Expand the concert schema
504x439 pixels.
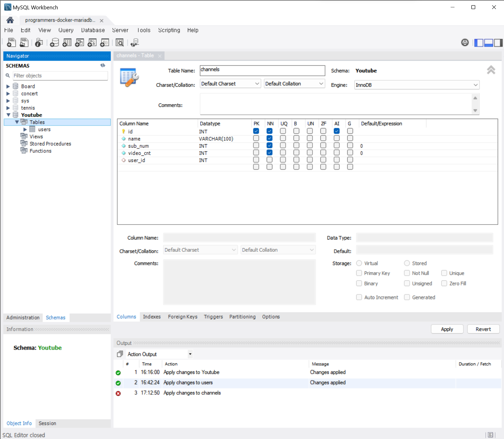8,94
